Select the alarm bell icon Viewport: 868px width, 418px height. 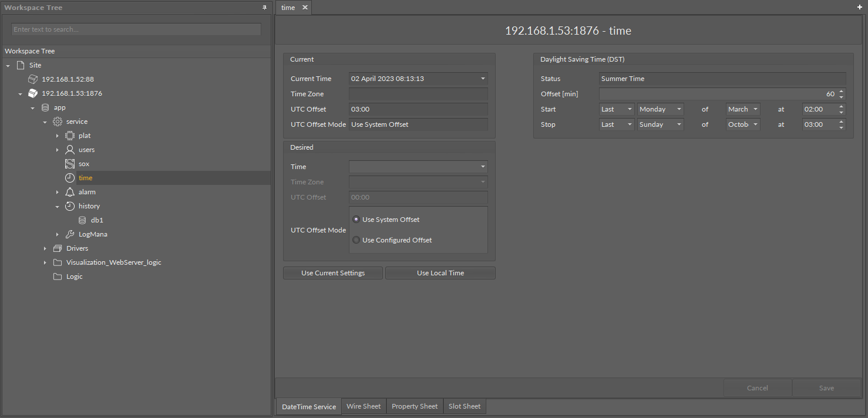coord(69,192)
